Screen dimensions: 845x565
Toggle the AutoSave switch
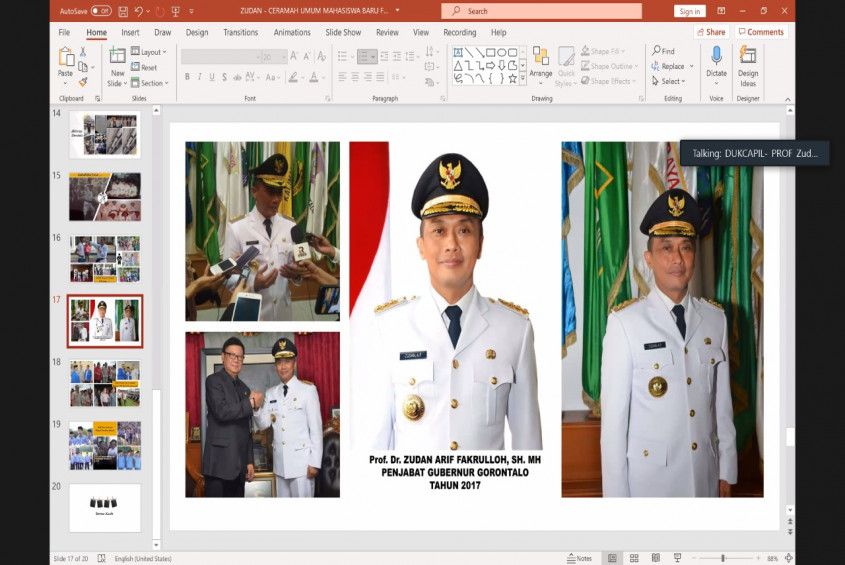tap(101, 11)
